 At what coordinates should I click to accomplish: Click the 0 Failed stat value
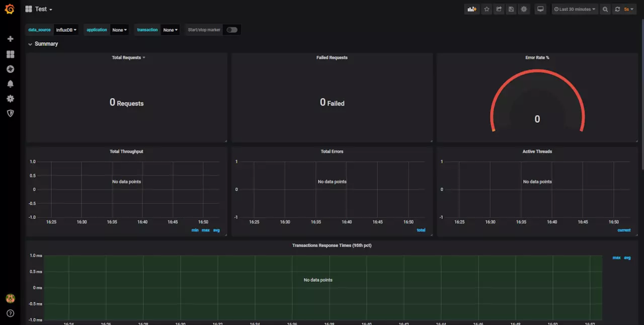click(332, 102)
